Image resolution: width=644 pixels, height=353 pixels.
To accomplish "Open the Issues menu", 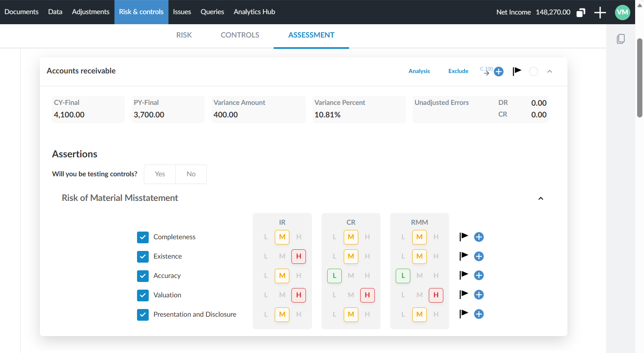I will 182,12.
